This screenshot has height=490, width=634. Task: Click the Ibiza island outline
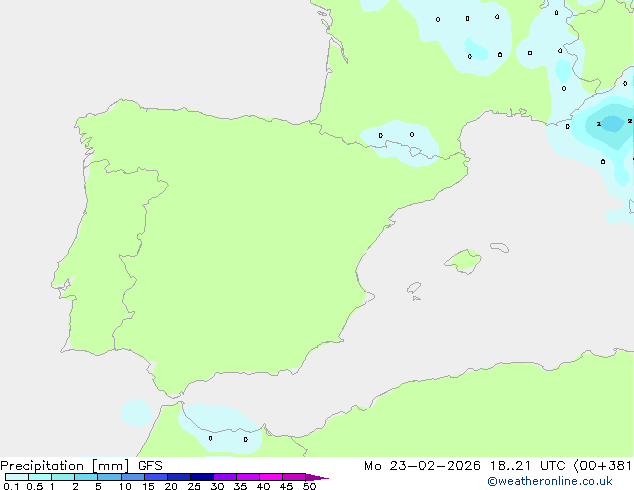[x=414, y=288]
